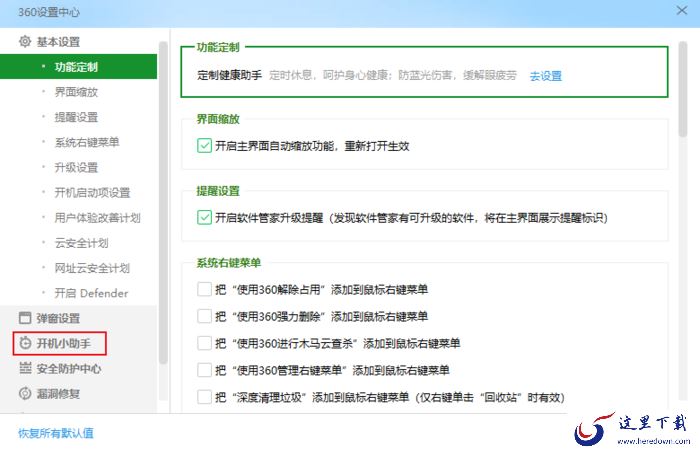Select 网址云安全计划 in the sidebar

pyautogui.click(x=92, y=268)
